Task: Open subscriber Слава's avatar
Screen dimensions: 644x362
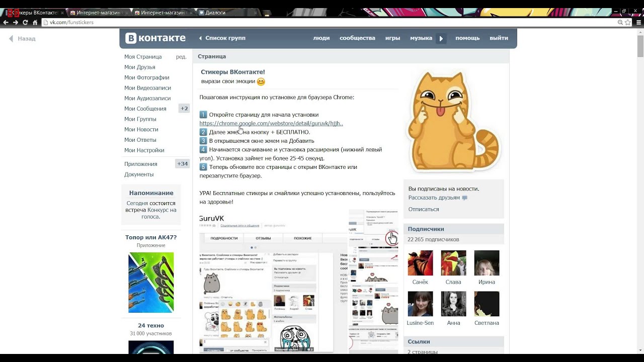Action: coord(453,263)
